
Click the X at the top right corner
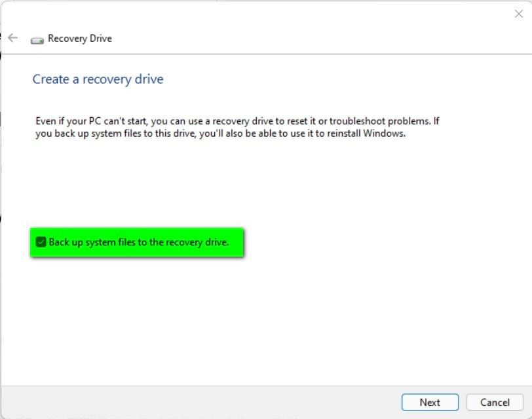(518, 14)
